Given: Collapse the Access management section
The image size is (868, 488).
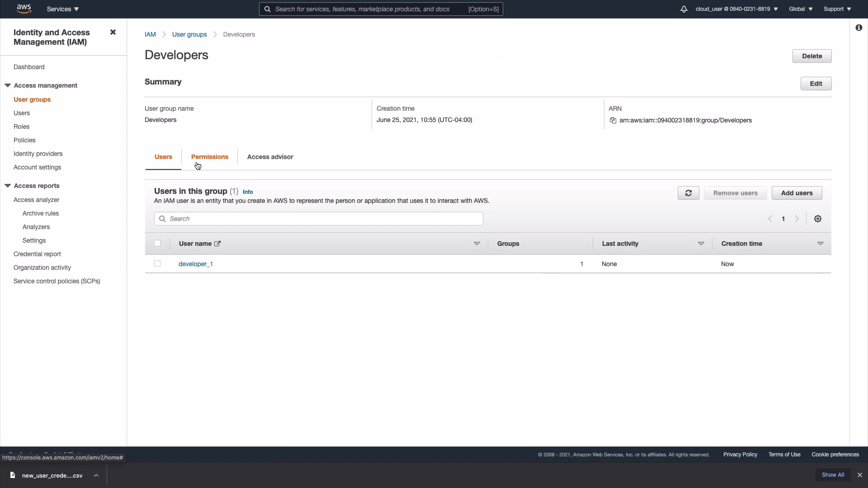Looking at the screenshot, I should point(8,85).
